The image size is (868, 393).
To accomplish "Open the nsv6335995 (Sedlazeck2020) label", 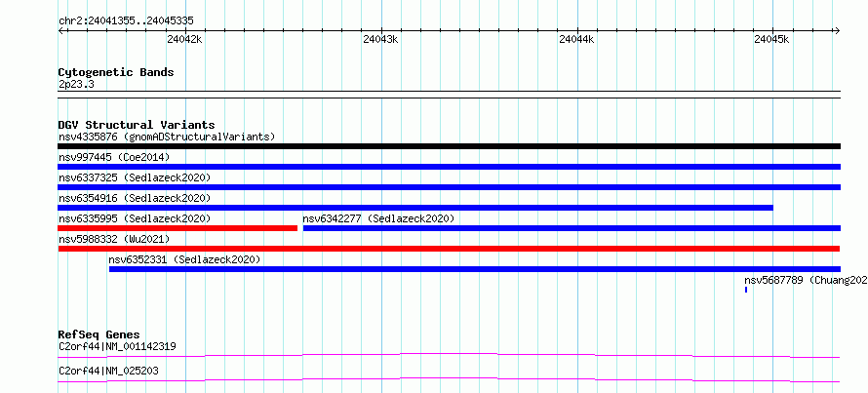I will tap(135, 218).
